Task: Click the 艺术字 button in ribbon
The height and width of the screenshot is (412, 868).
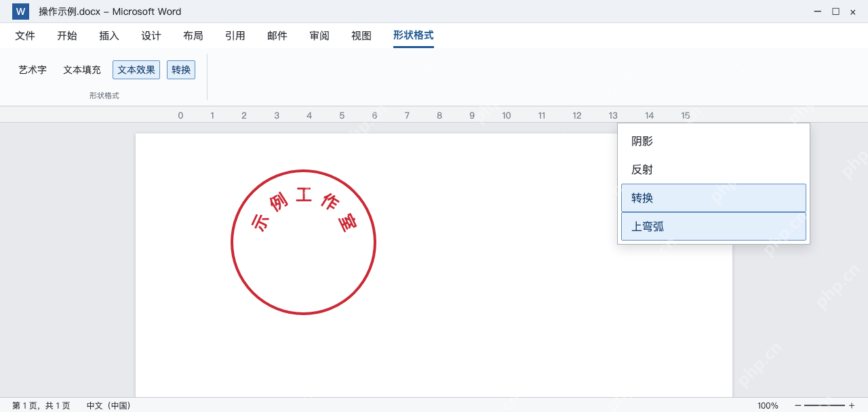Action: click(33, 70)
